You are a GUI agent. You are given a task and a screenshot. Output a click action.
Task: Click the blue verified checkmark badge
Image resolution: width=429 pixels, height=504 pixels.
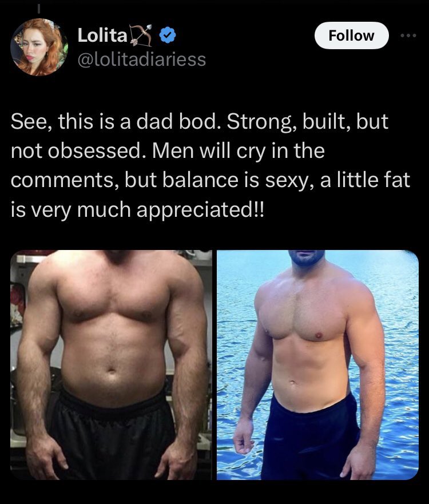point(168,35)
